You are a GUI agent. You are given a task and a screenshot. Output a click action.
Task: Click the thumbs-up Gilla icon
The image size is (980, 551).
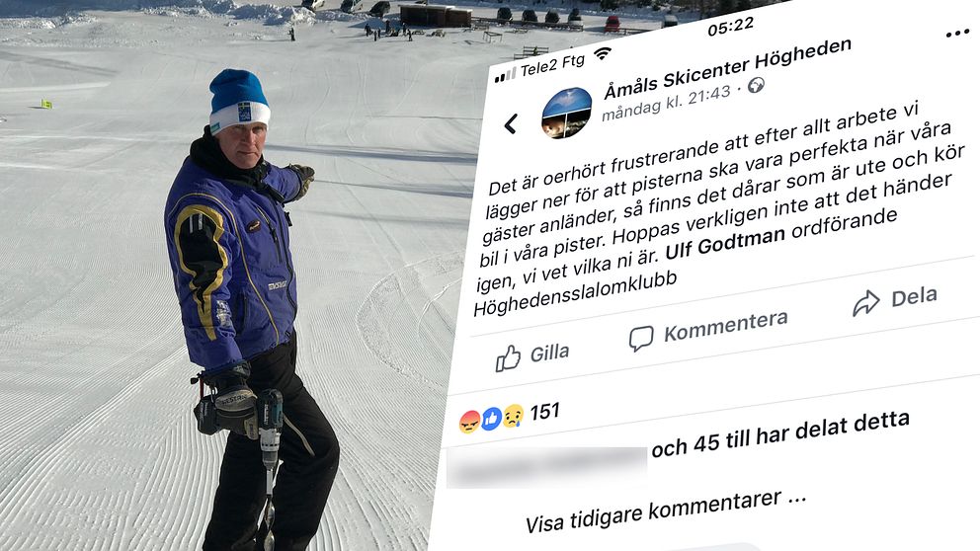point(508,358)
